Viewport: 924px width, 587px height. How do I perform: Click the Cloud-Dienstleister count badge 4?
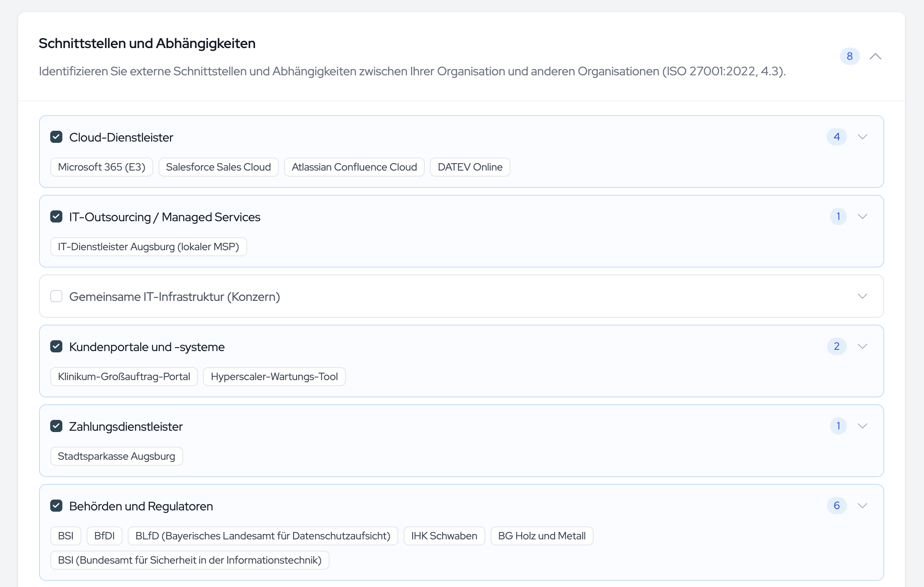click(837, 137)
